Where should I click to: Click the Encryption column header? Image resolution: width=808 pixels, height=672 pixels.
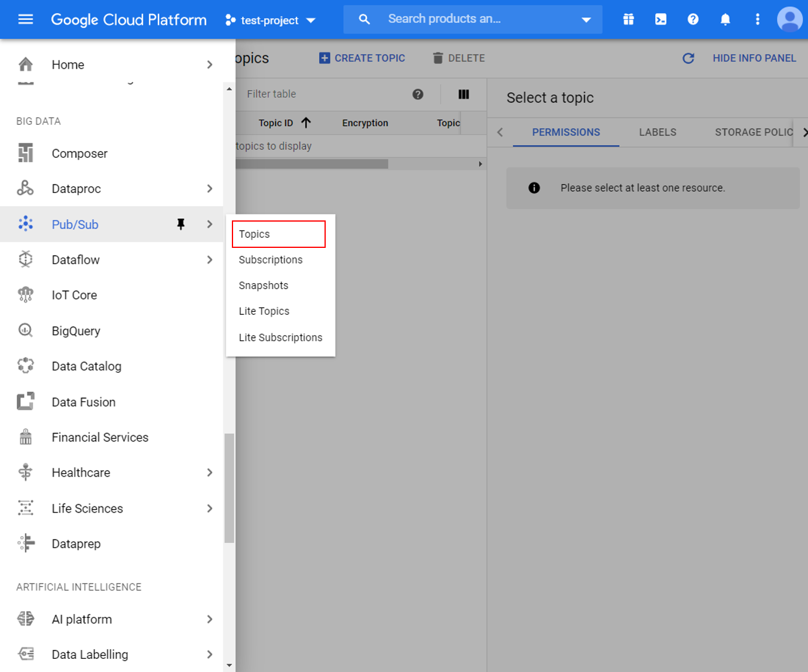(x=365, y=122)
